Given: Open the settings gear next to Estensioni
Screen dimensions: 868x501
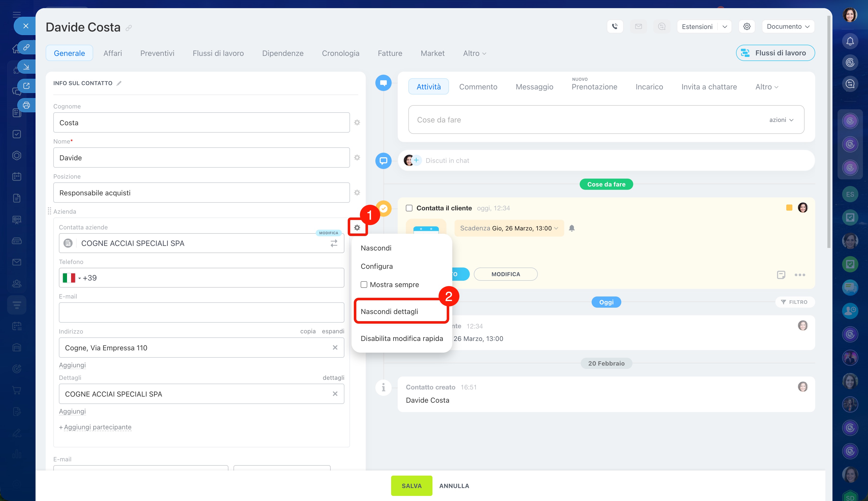Looking at the screenshot, I should point(747,26).
